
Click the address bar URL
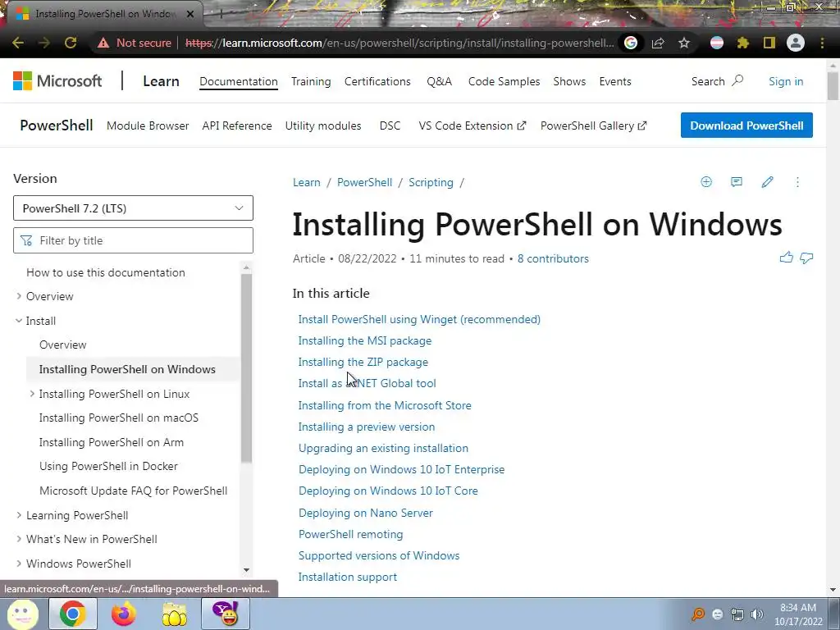(399, 43)
